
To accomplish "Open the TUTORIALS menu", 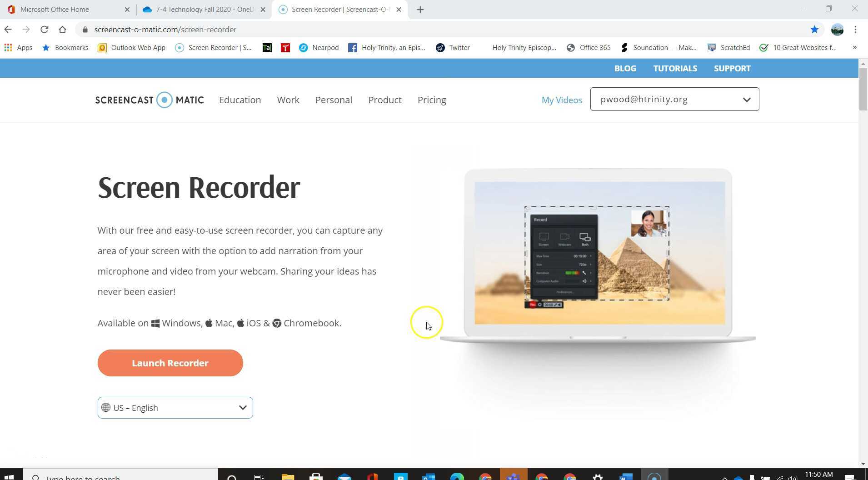I will click(x=674, y=68).
